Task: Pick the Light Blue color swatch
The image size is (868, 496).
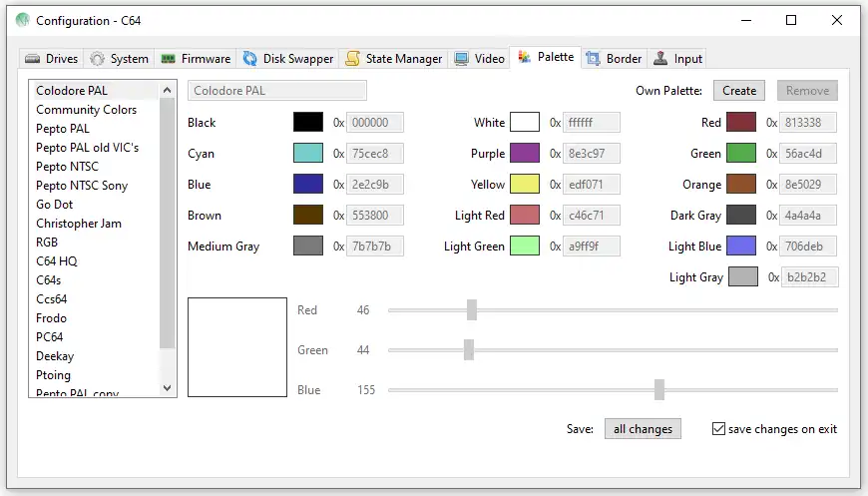Action: (x=741, y=247)
